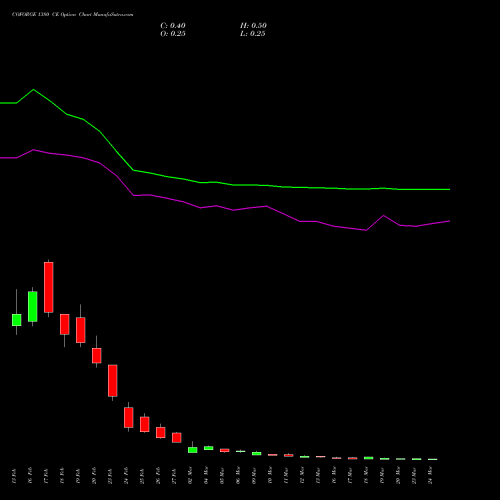Select the red candlestick for 05 Mar

point(225,450)
